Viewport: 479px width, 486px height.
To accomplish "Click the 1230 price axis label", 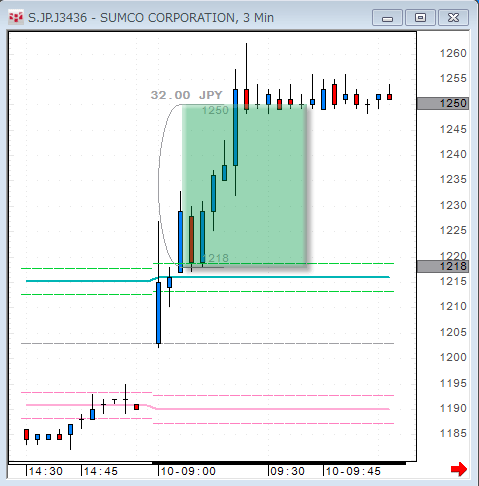I will (453, 205).
